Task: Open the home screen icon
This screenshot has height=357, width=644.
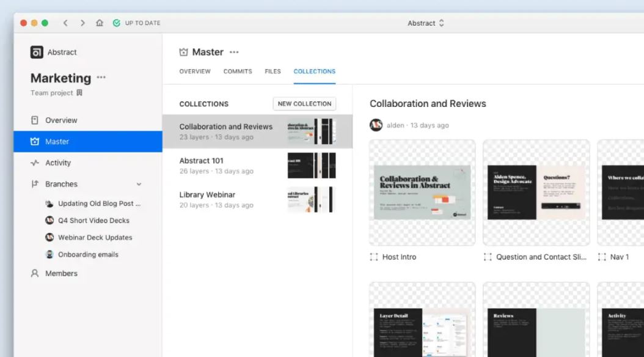Action: coord(100,23)
